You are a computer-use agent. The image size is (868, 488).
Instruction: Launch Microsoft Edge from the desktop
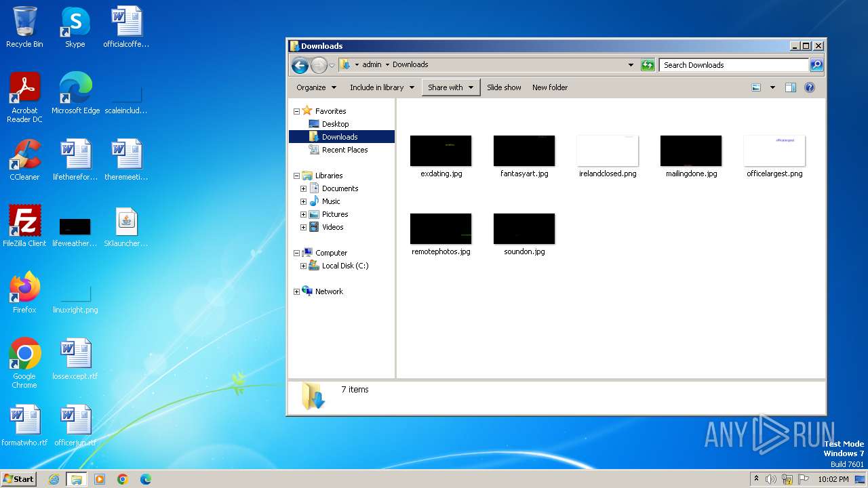[x=75, y=93]
